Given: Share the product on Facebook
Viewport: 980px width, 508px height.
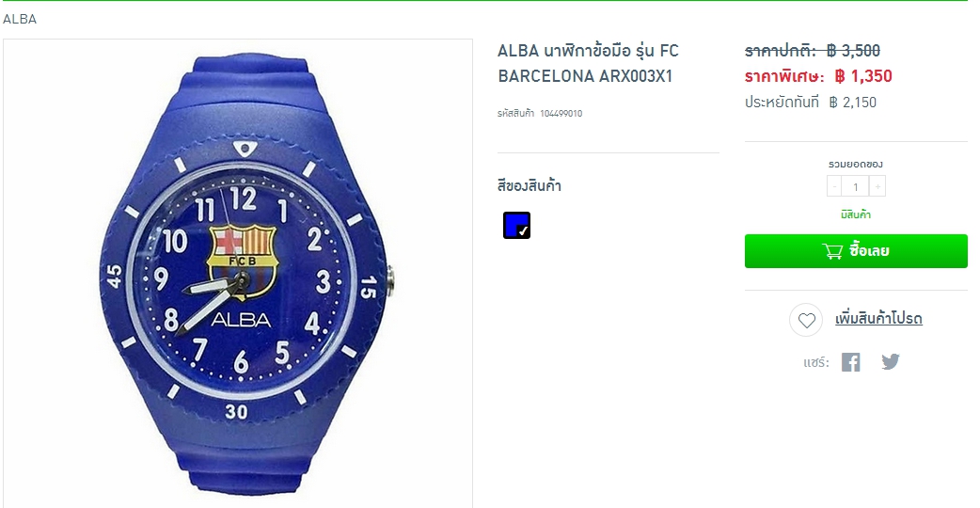Looking at the screenshot, I should point(850,362).
